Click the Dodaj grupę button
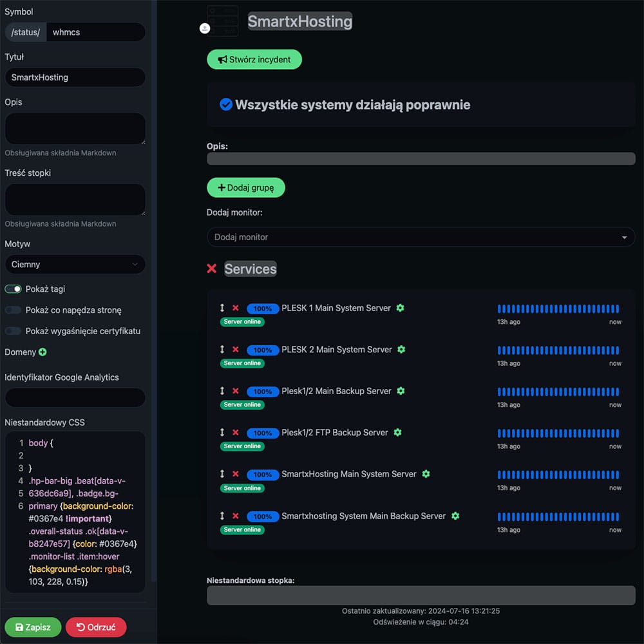 [x=245, y=187]
